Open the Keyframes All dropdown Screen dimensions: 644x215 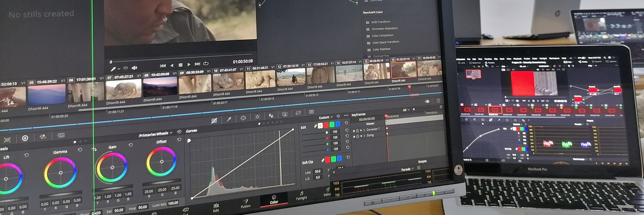point(406,110)
